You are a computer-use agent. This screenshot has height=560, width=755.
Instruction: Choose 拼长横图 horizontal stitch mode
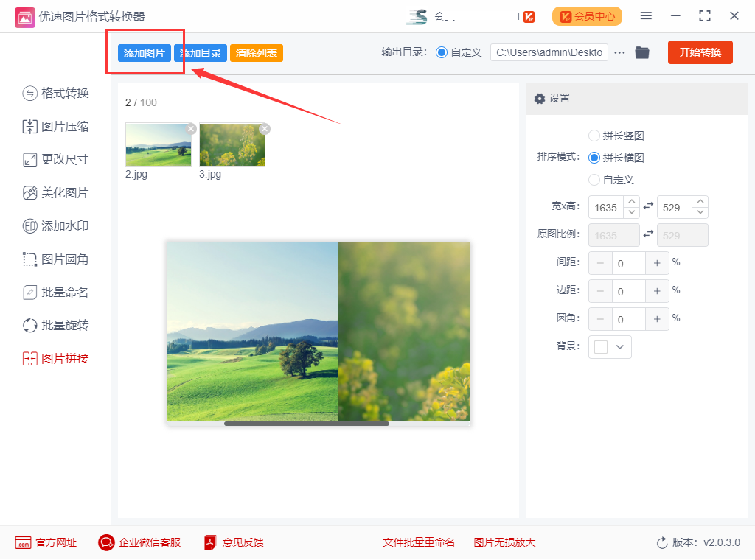pos(594,158)
